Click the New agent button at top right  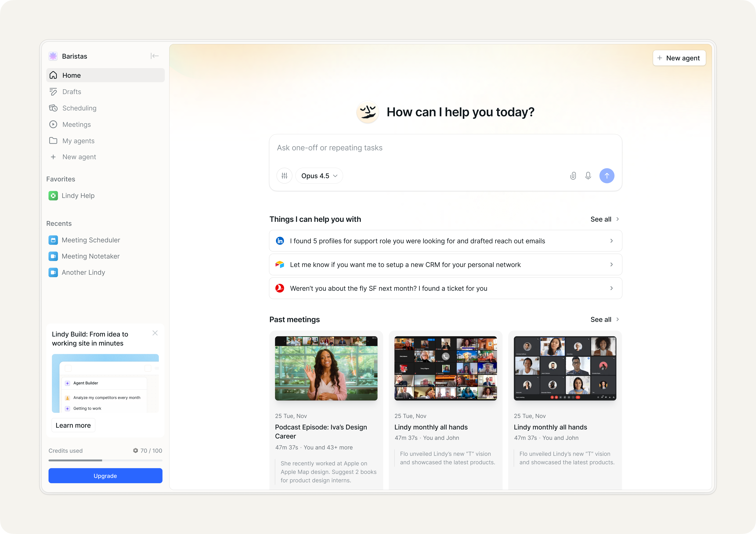tap(679, 58)
